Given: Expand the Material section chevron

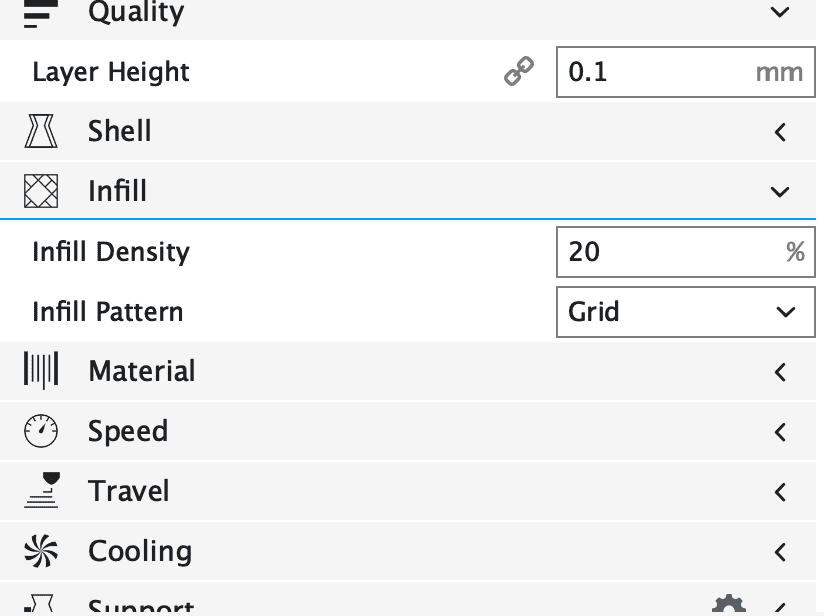Looking at the screenshot, I should click(780, 371).
